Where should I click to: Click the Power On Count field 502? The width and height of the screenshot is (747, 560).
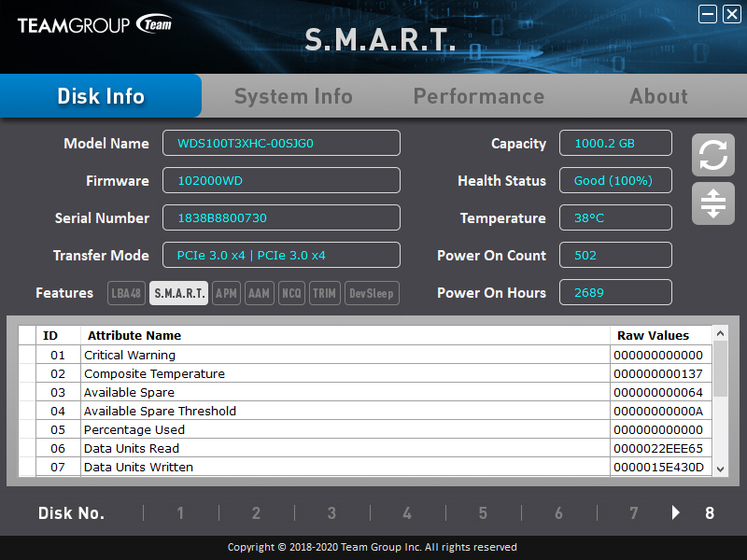[615, 255]
